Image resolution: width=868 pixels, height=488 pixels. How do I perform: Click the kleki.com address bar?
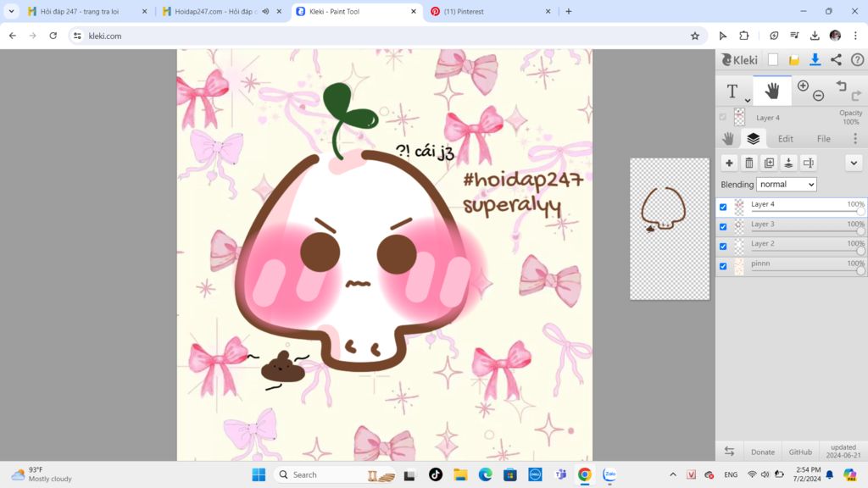[387, 36]
